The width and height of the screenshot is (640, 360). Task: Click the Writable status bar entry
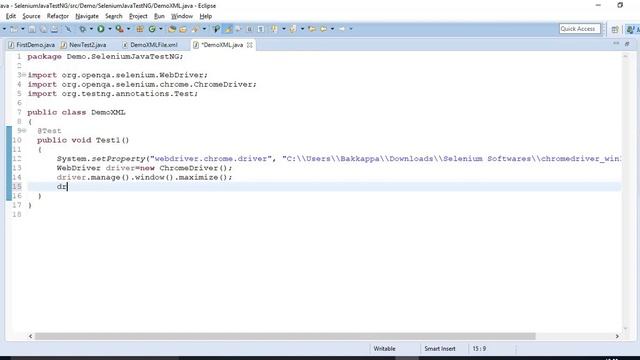(384, 349)
